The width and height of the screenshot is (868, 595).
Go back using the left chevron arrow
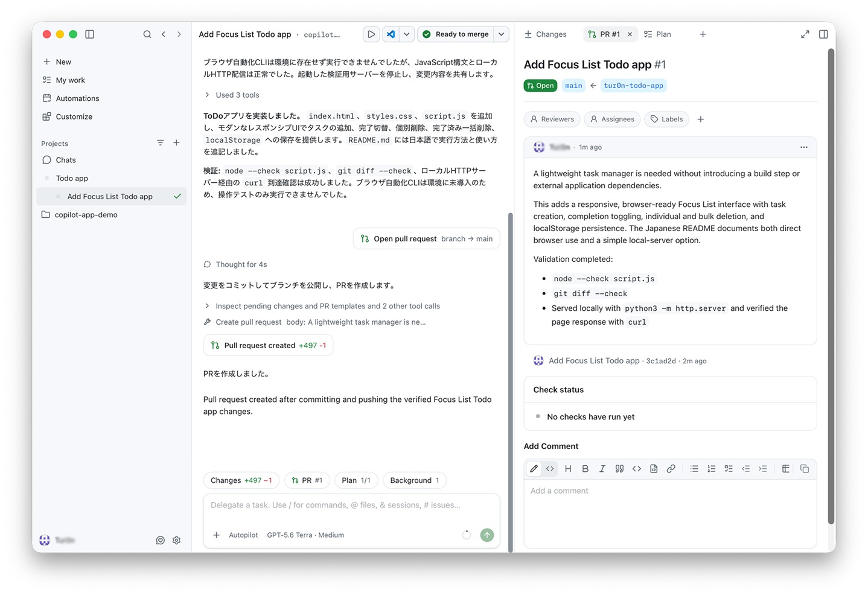click(x=164, y=34)
